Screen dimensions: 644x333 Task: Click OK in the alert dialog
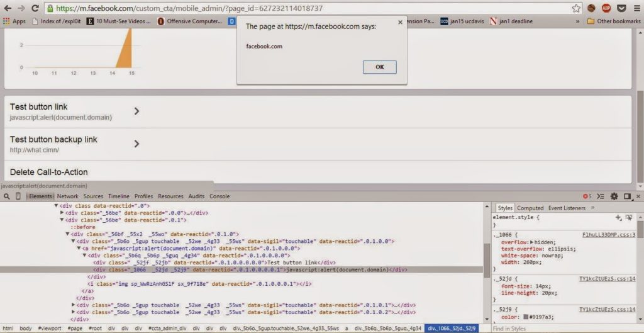point(379,67)
